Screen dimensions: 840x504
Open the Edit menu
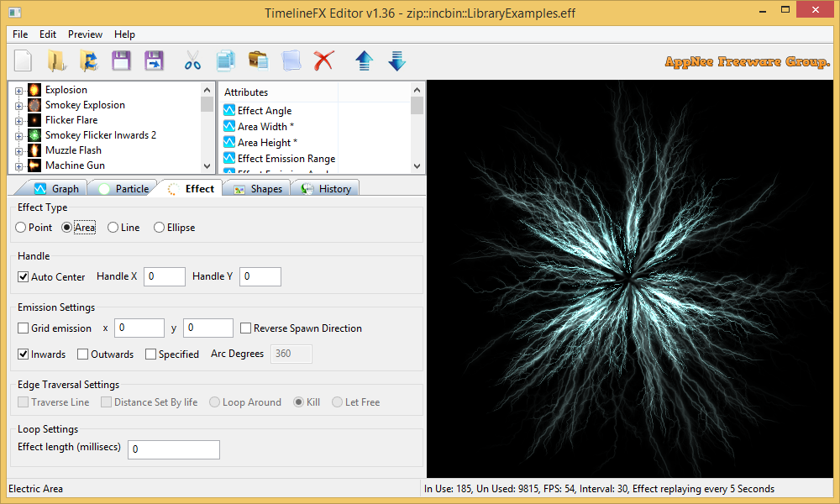point(48,34)
